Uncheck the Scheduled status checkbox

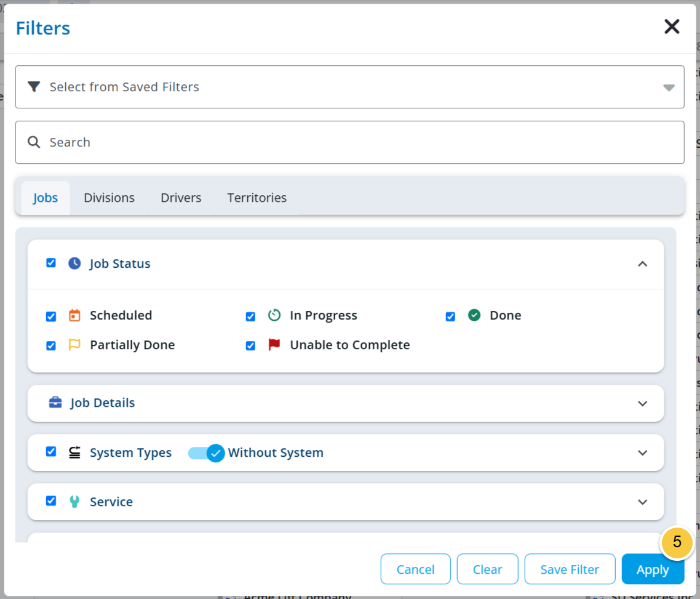(51, 316)
